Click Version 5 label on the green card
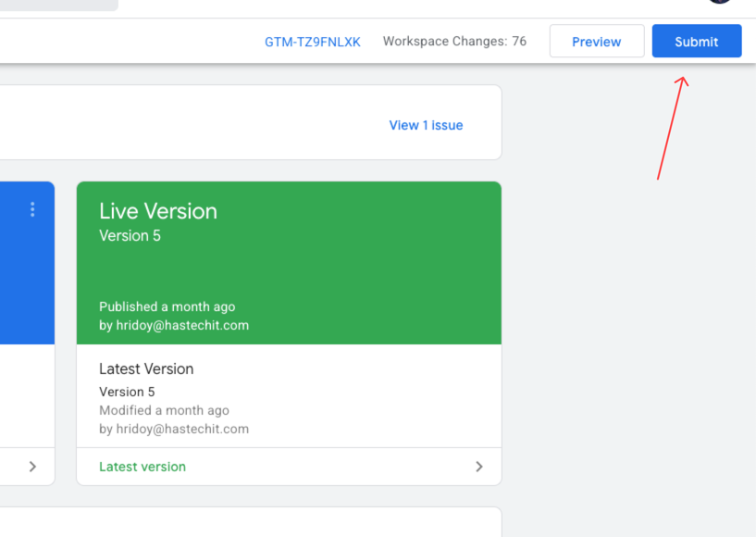The width and height of the screenshot is (756, 537). coord(124,235)
